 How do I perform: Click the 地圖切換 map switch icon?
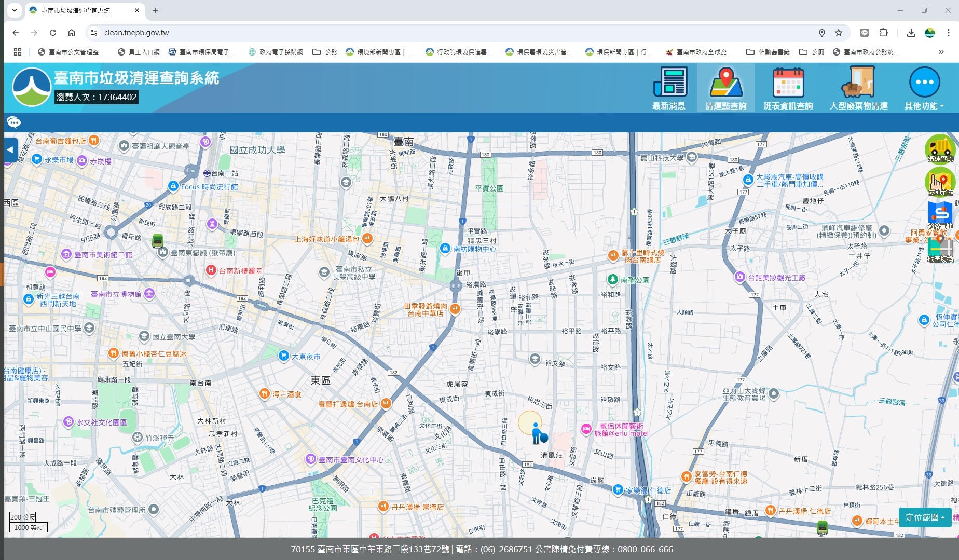[x=940, y=249]
